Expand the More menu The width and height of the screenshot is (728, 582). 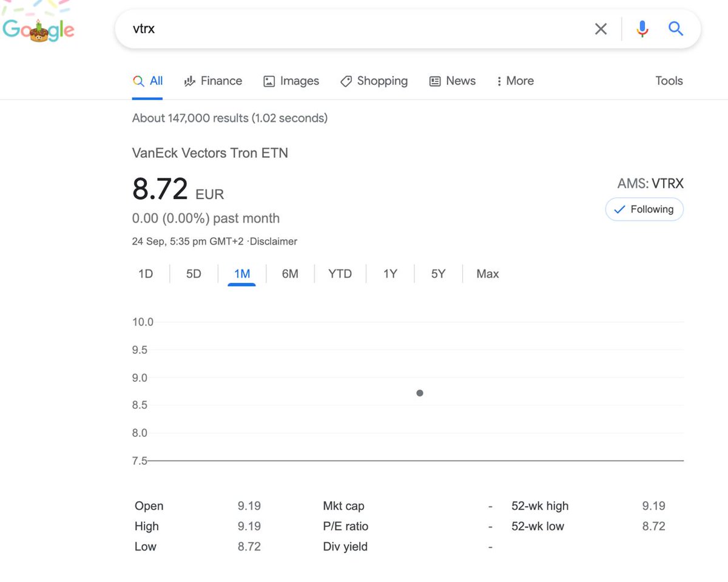coord(515,81)
